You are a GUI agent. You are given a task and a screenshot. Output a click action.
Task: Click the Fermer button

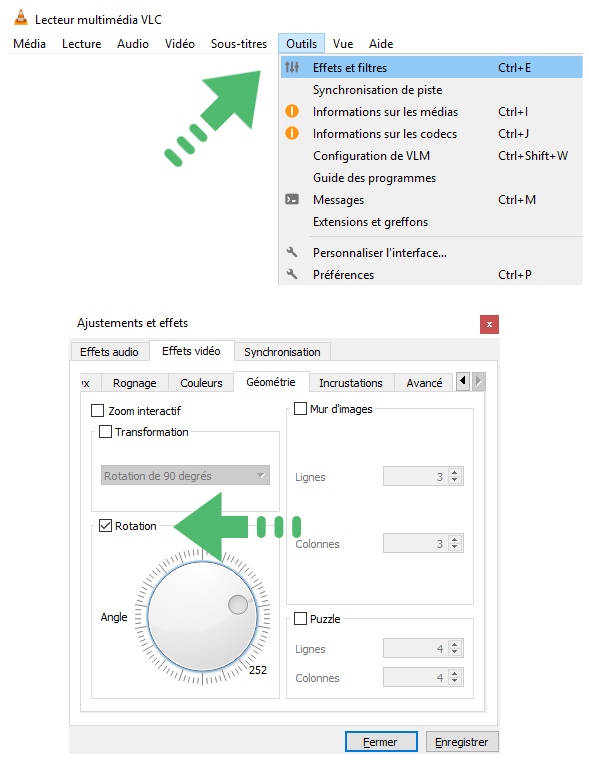pos(381,741)
